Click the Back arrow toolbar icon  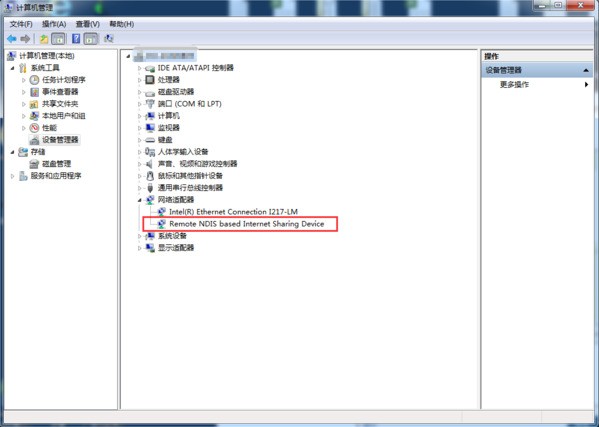[x=12, y=39]
